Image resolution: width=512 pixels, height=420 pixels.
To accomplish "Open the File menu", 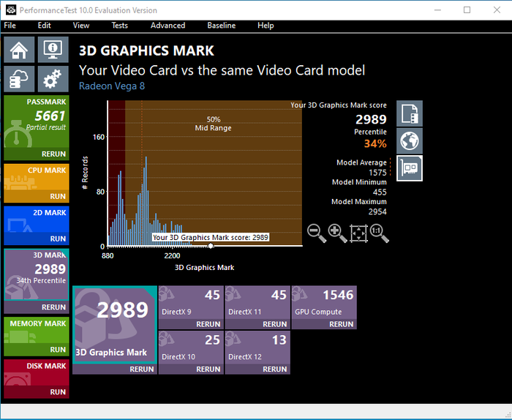I will 10,26.
